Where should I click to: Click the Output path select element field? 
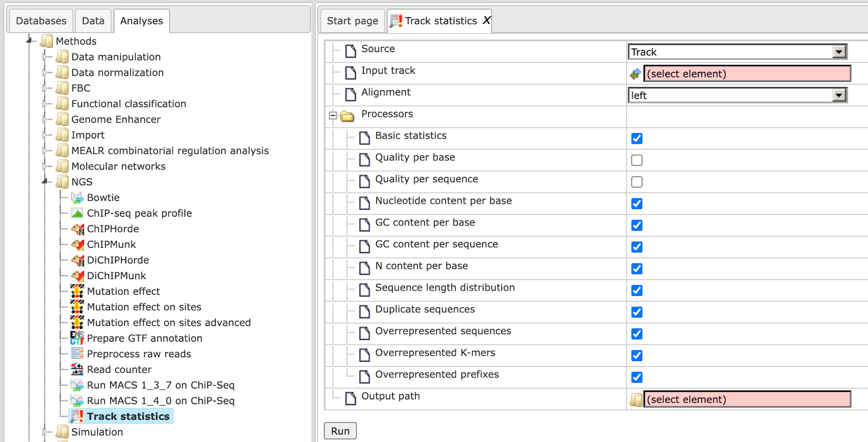747,399
